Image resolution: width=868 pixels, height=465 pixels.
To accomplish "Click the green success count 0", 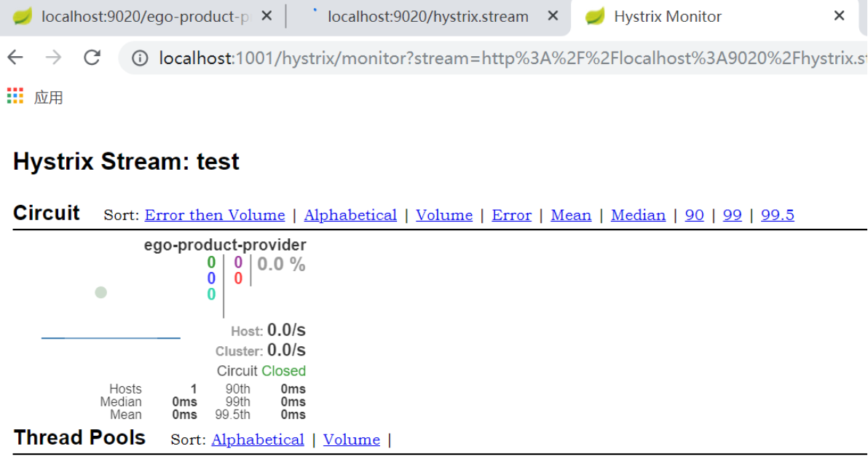I will [x=211, y=262].
